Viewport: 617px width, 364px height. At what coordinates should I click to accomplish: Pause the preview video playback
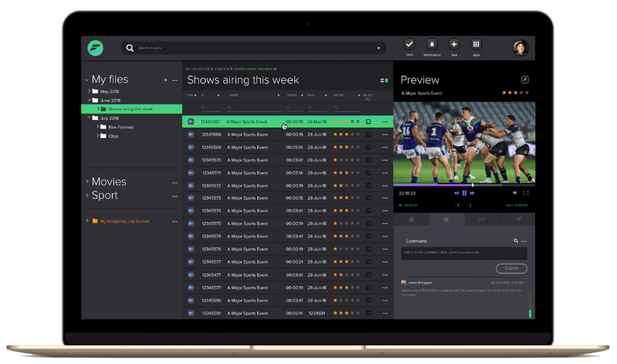pos(465,193)
